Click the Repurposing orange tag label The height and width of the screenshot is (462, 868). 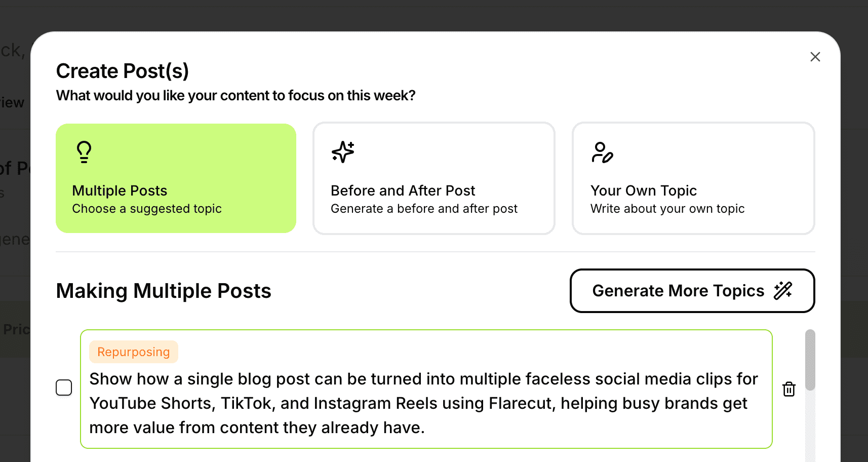134,352
